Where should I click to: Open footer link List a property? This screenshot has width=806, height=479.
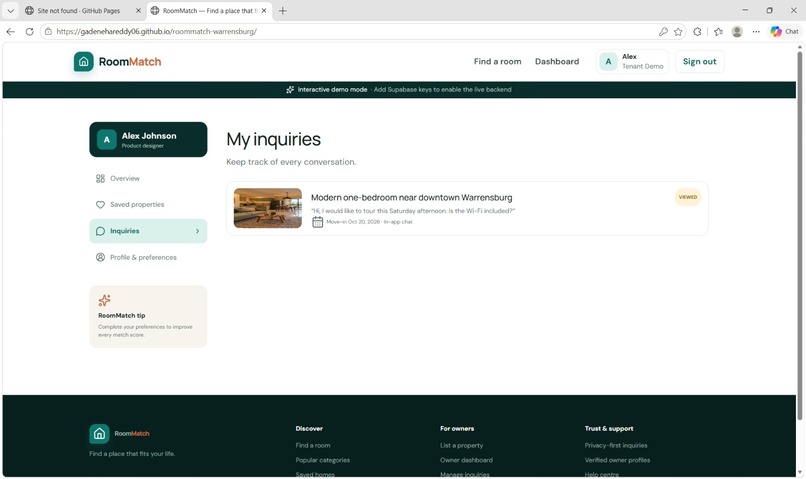(x=462, y=446)
